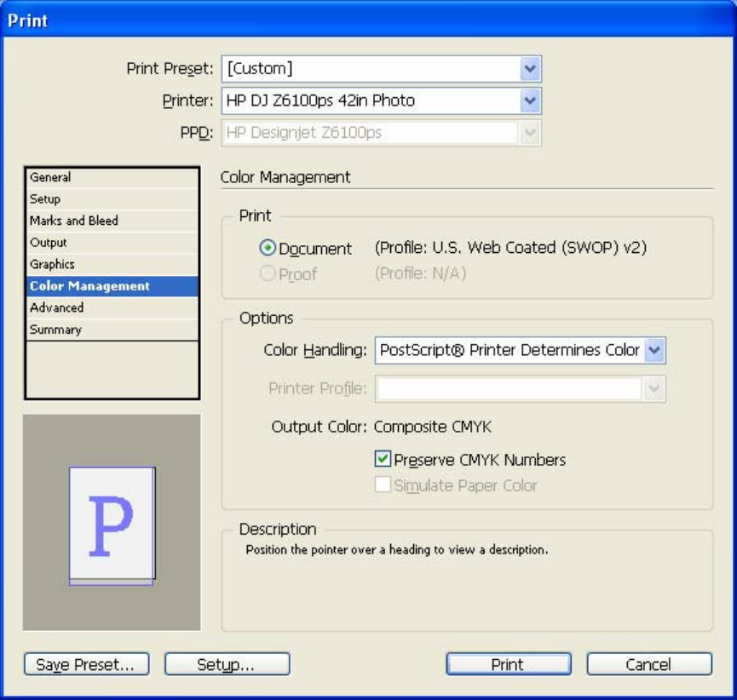Switch to the Advanced section

tap(112, 308)
